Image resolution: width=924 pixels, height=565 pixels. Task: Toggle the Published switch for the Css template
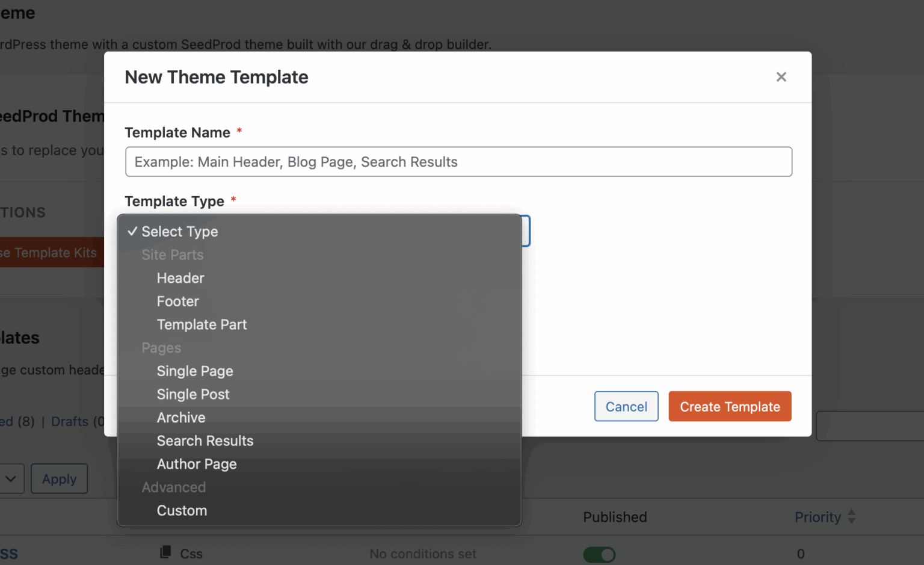tap(599, 554)
